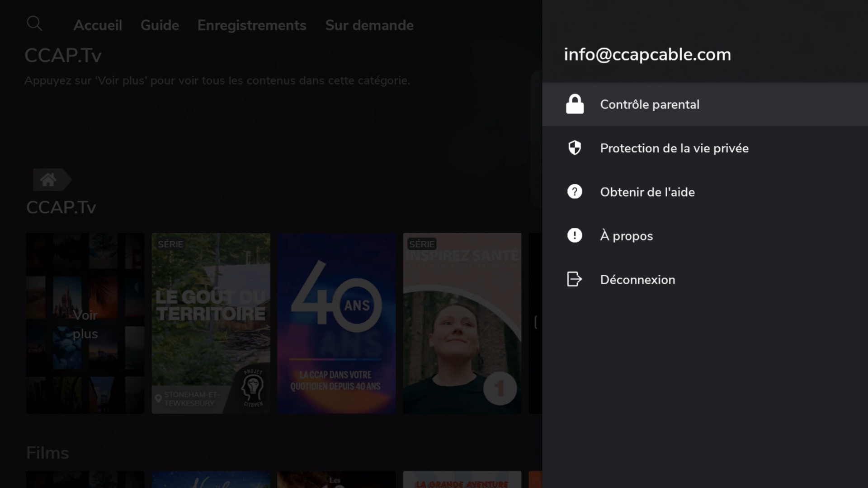This screenshot has height=488, width=868.
Task: Open the Accueil tab
Action: pos(98,25)
